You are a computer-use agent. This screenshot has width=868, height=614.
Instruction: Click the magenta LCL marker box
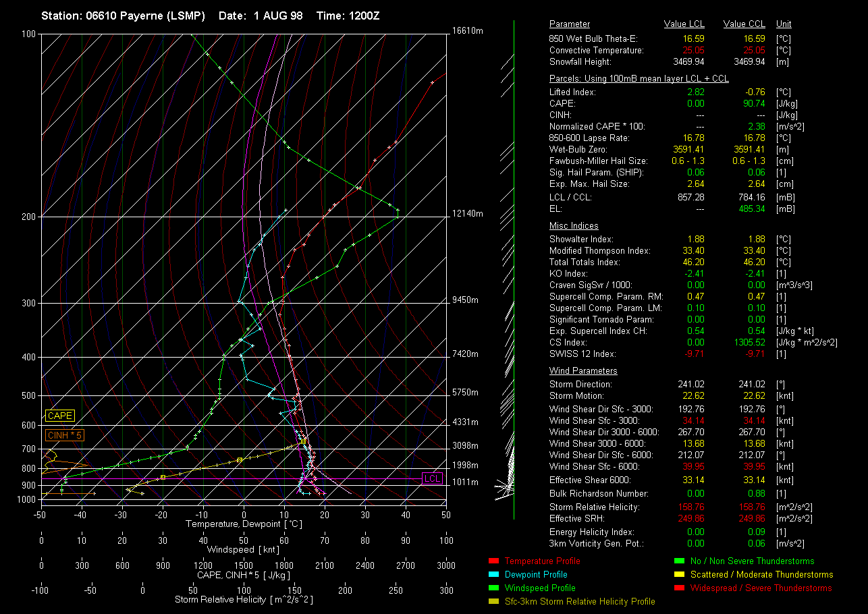pos(432,478)
